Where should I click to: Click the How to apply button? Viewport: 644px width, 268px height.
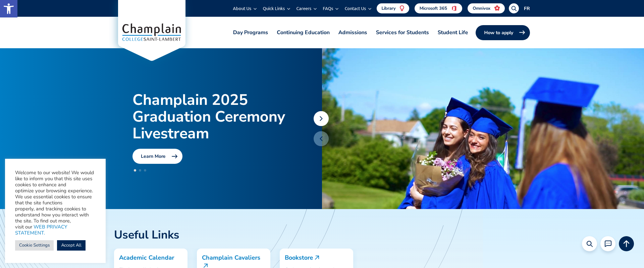(x=503, y=32)
